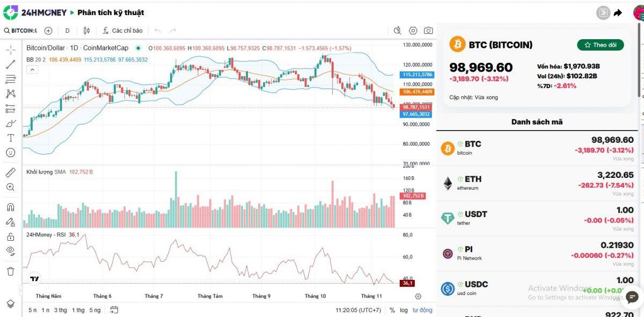
Task: Activate the Zoom In tool
Action: point(10,187)
